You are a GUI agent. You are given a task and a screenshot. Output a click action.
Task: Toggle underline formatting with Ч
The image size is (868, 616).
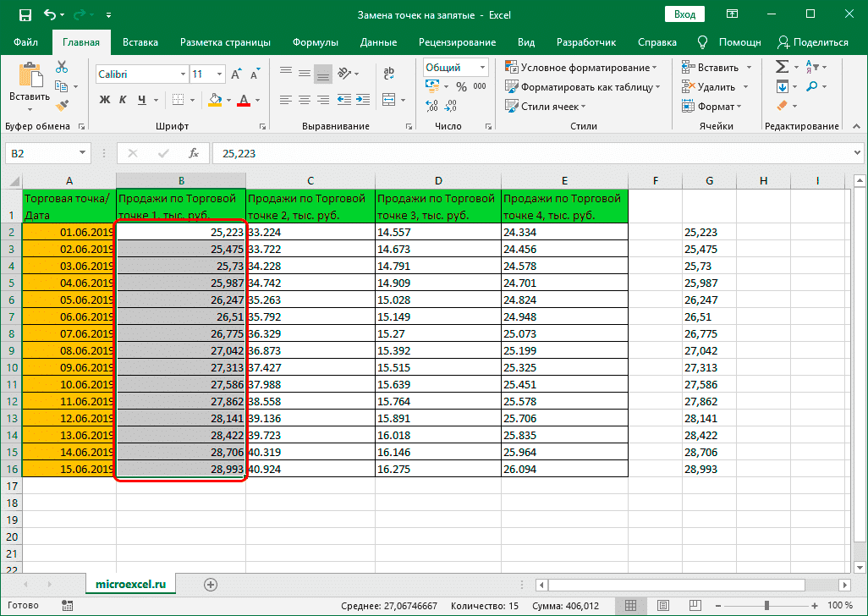(142, 100)
